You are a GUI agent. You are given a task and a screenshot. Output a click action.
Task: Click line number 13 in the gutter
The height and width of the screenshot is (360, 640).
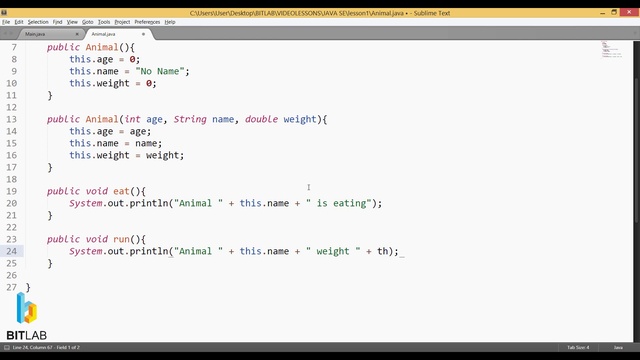[x=11, y=119]
